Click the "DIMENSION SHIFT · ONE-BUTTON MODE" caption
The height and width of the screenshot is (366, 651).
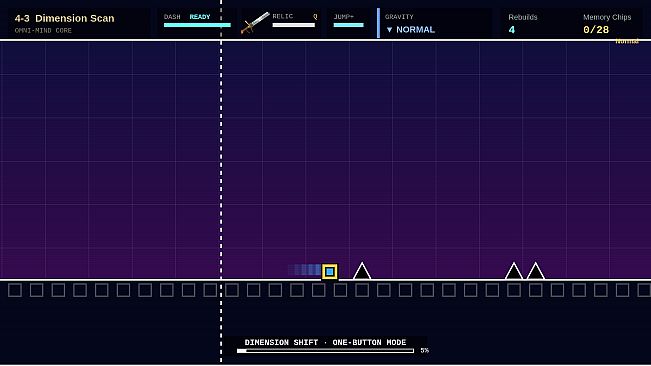(x=326, y=342)
